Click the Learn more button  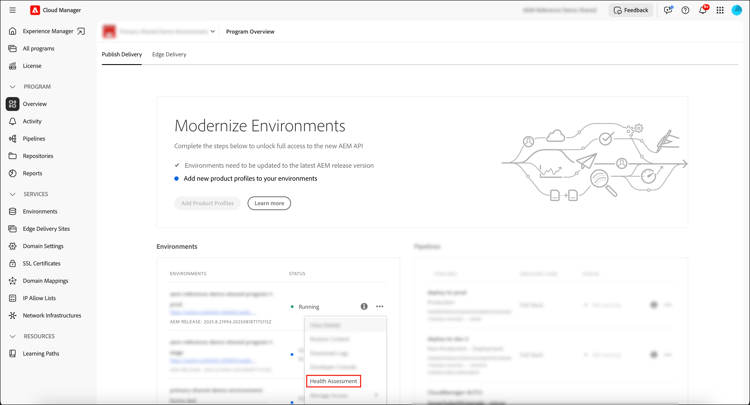coord(269,203)
